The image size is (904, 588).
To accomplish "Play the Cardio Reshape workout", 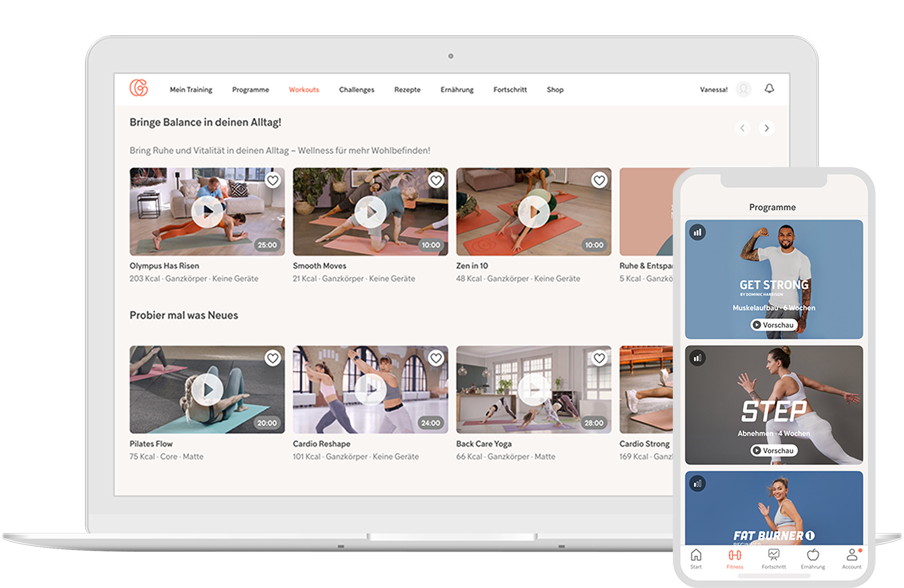I will (370, 390).
